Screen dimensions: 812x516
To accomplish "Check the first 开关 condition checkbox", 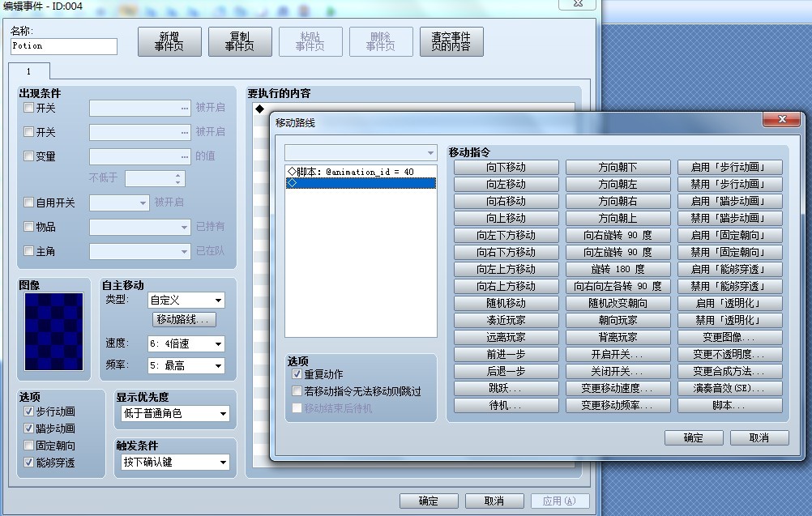I will coord(29,108).
